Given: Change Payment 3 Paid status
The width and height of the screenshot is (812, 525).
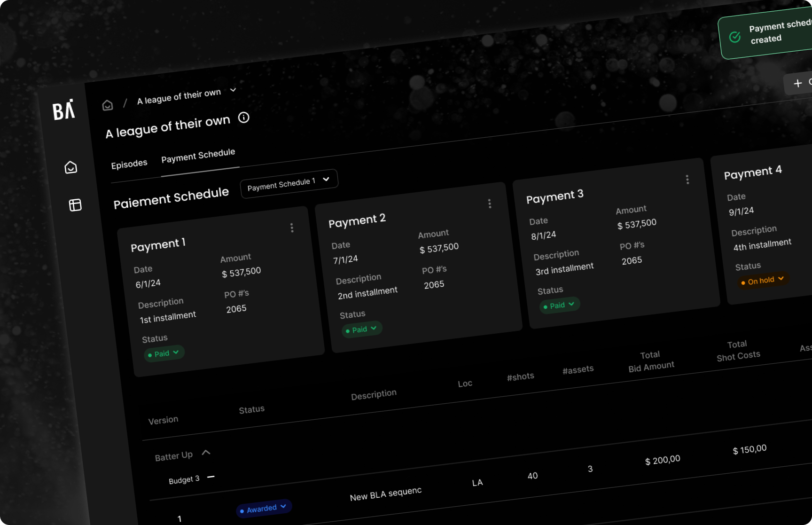Looking at the screenshot, I should [x=560, y=305].
